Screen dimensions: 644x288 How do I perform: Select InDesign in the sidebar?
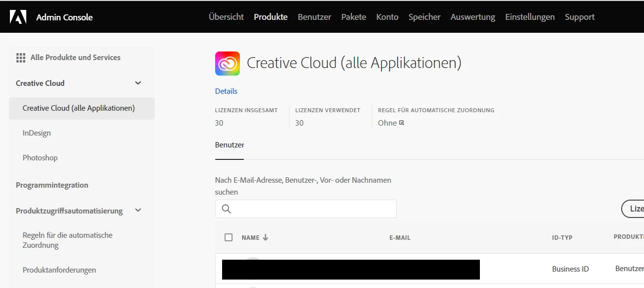point(37,133)
